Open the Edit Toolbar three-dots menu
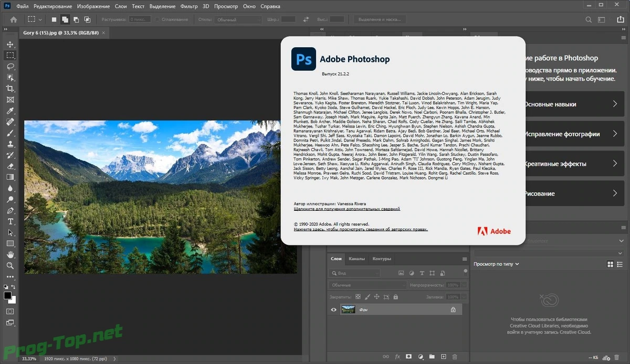Viewport: 630px width, 364px height. point(10,277)
